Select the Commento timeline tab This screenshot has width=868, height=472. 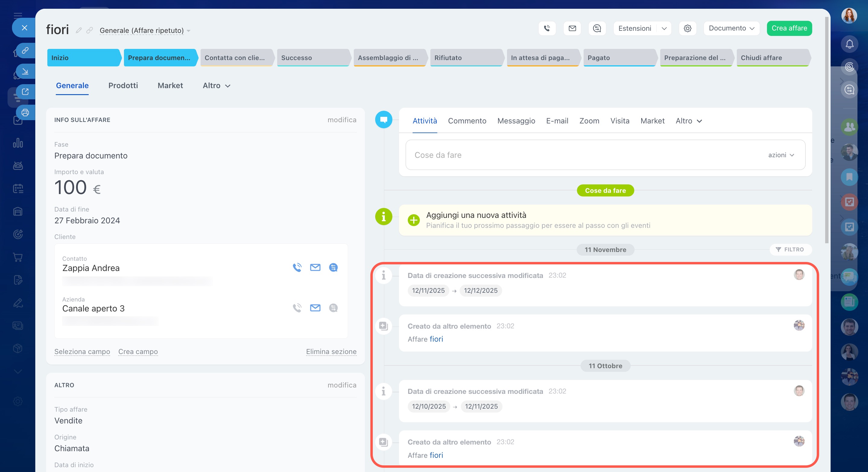[x=467, y=121]
